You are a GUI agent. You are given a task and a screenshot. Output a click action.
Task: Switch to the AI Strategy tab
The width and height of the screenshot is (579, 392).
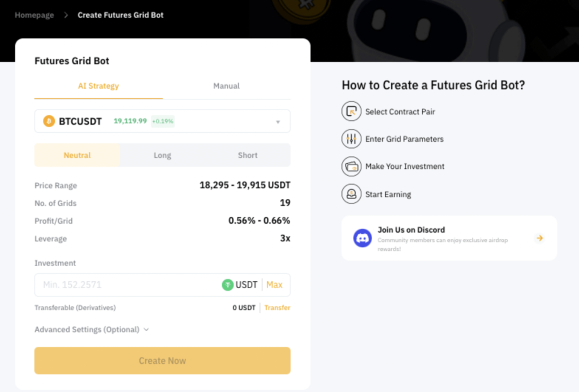pos(98,86)
